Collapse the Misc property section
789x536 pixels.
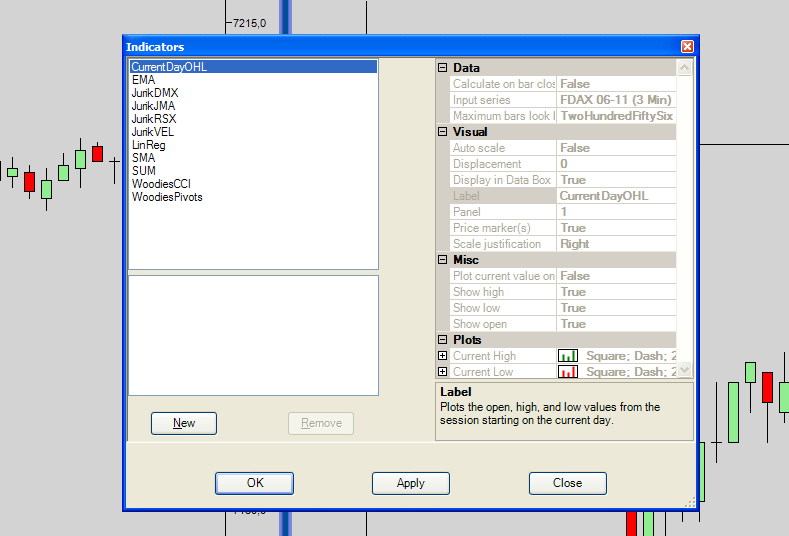pos(442,260)
